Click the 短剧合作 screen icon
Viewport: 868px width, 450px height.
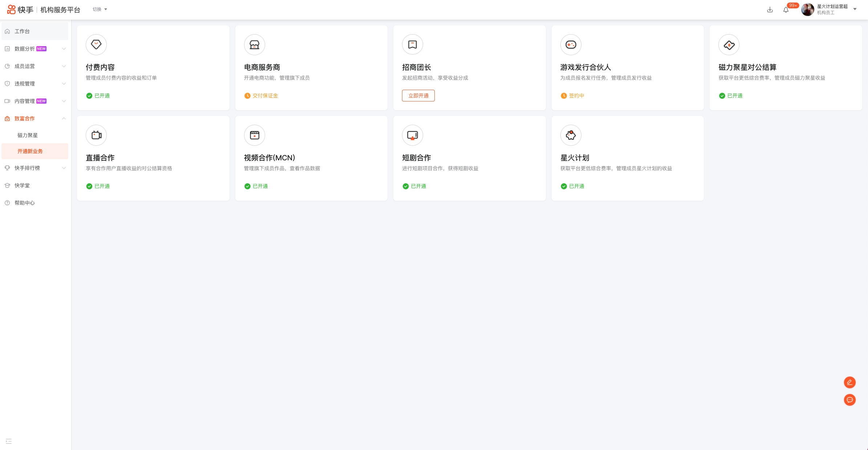coord(413,135)
